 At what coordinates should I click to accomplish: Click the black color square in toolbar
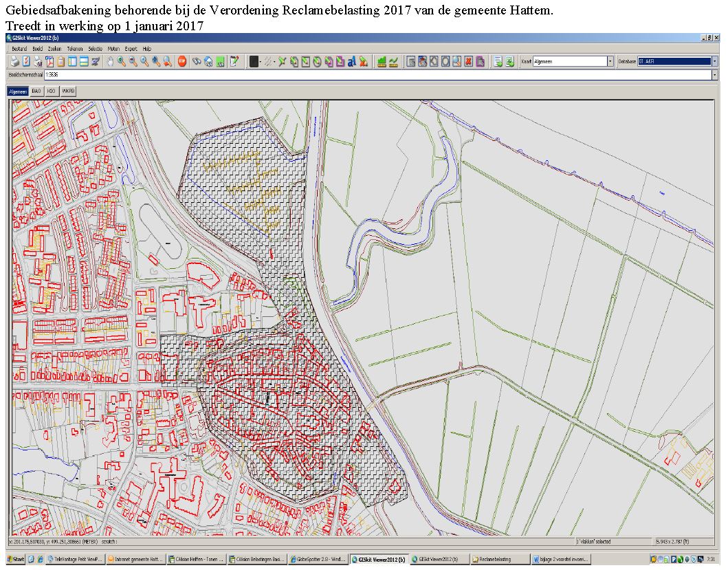[254, 62]
